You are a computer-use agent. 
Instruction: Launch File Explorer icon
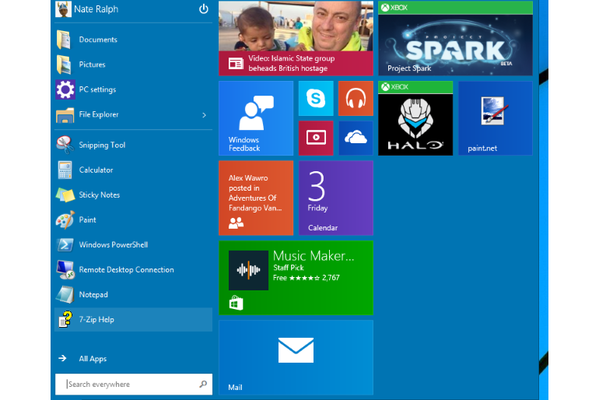click(65, 114)
